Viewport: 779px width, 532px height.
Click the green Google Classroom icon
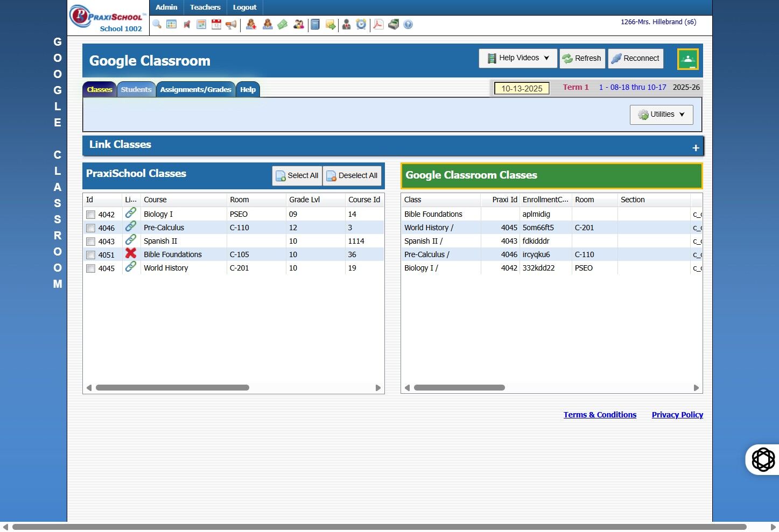[x=687, y=59]
